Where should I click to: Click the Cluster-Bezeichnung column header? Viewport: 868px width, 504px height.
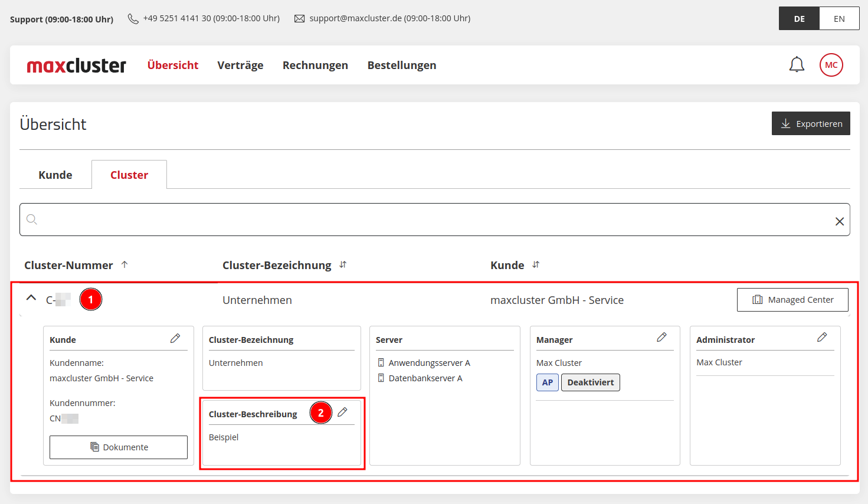(x=277, y=266)
